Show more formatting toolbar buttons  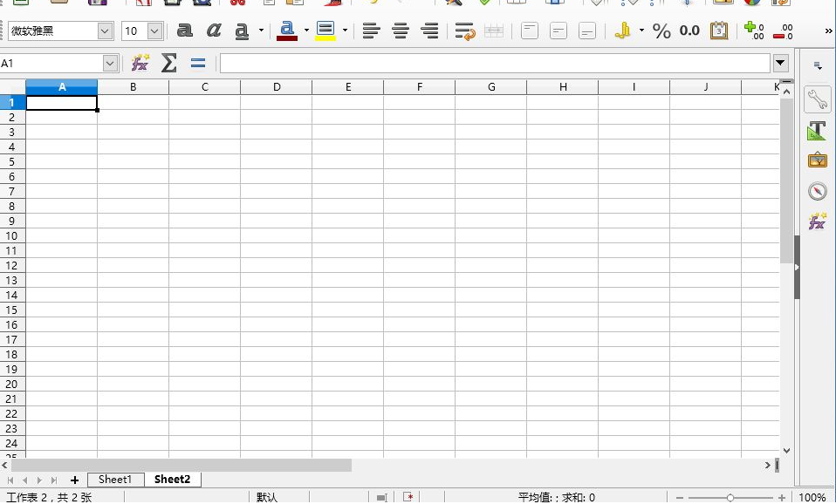click(x=828, y=31)
